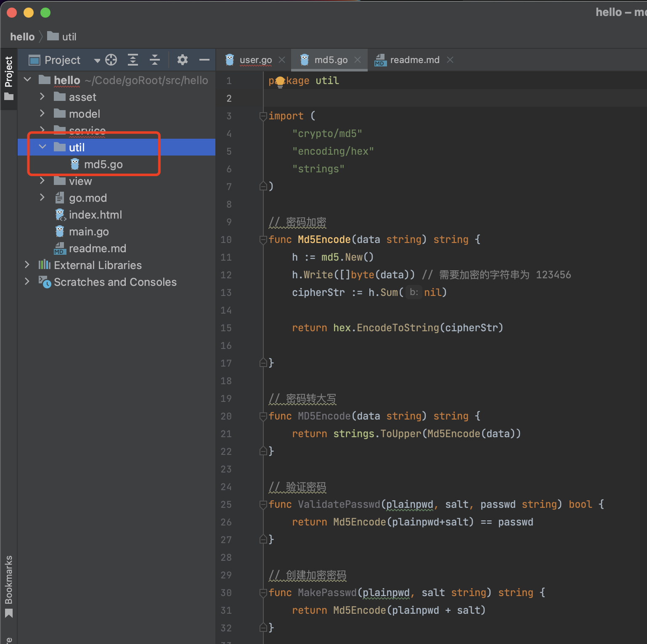The width and height of the screenshot is (647, 644).
Task: Open Project panel settings gear
Action: 182,60
